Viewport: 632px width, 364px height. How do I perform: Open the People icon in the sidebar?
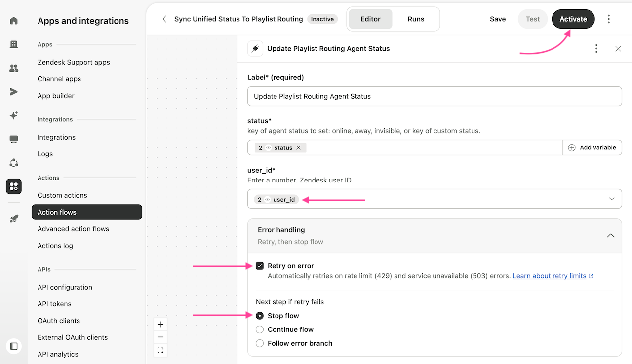point(14,68)
